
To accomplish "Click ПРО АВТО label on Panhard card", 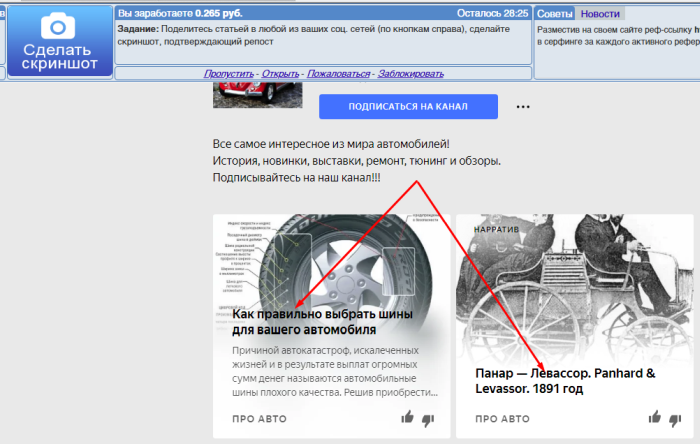I will click(x=502, y=419).
